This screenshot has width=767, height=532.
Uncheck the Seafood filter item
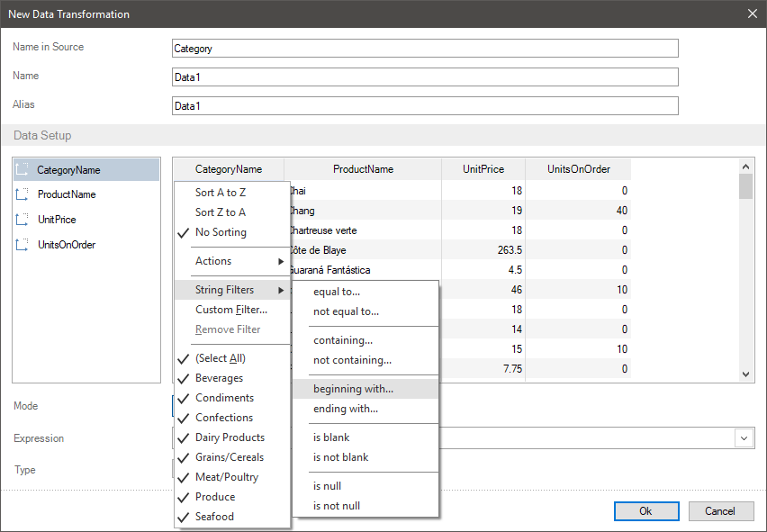point(214,517)
